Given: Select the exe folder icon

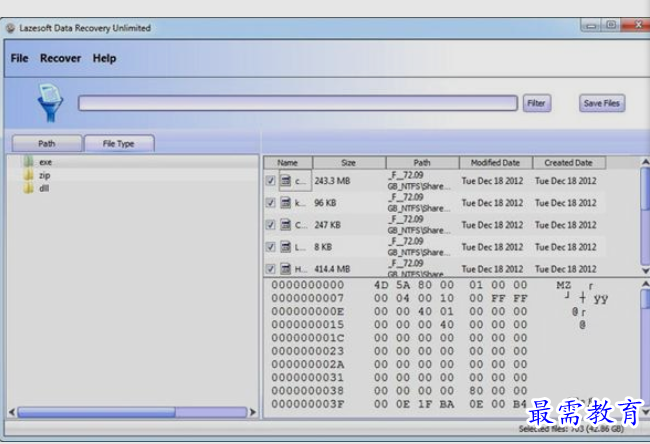Looking at the screenshot, I should click(29, 161).
